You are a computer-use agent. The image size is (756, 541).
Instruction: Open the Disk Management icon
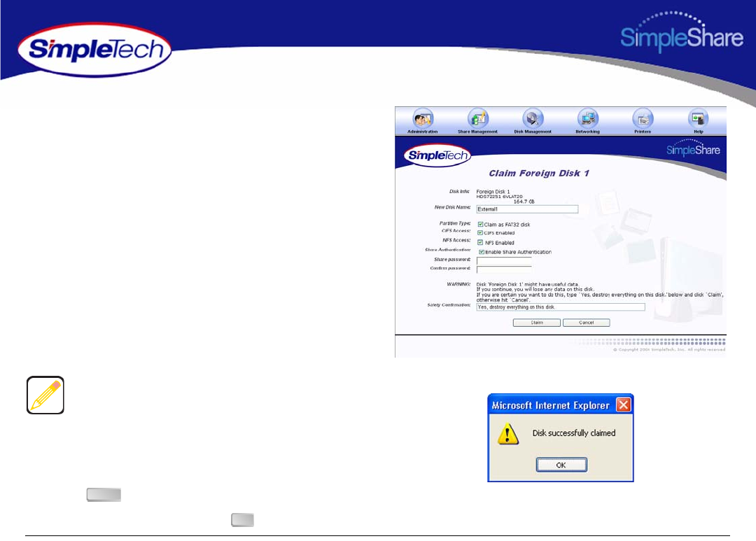(533, 118)
